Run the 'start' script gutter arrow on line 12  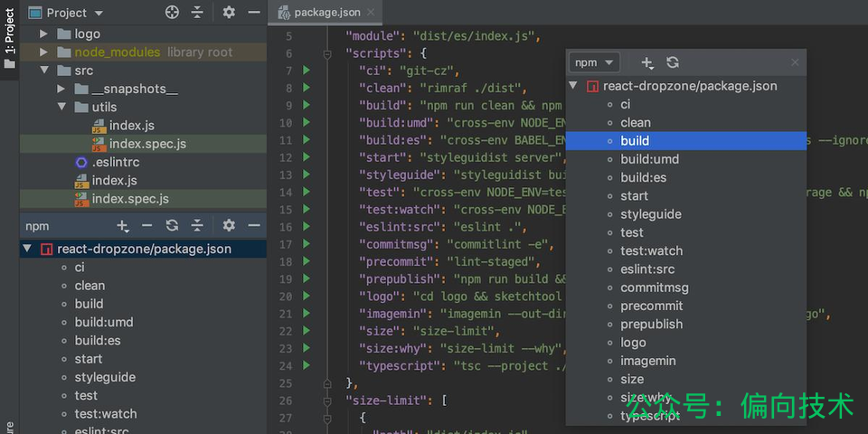[x=307, y=157]
